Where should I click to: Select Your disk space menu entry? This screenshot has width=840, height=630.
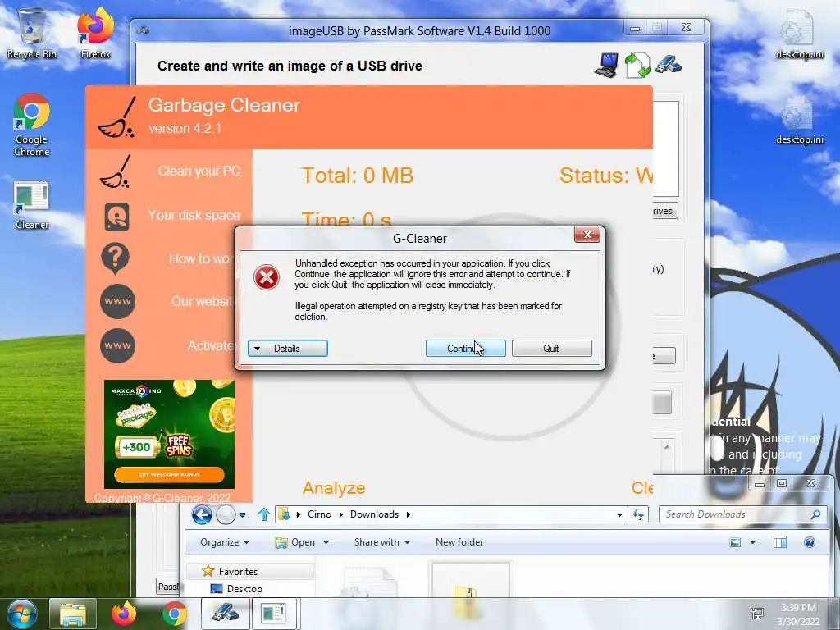(194, 215)
